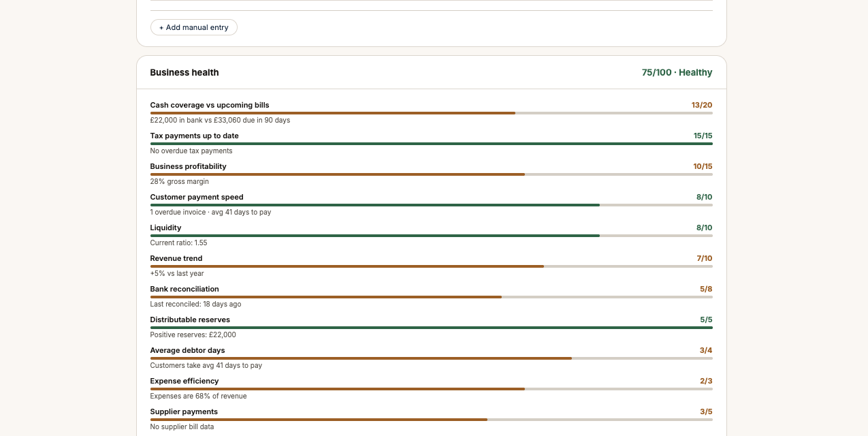The width and height of the screenshot is (868, 436).
Task: Select the Expense efficiency label
Action: point(184,381)
